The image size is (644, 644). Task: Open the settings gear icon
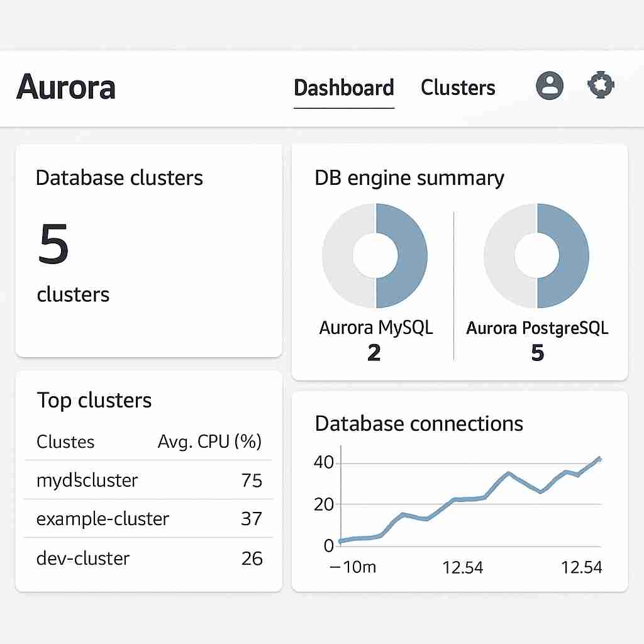tap(600, 85)
